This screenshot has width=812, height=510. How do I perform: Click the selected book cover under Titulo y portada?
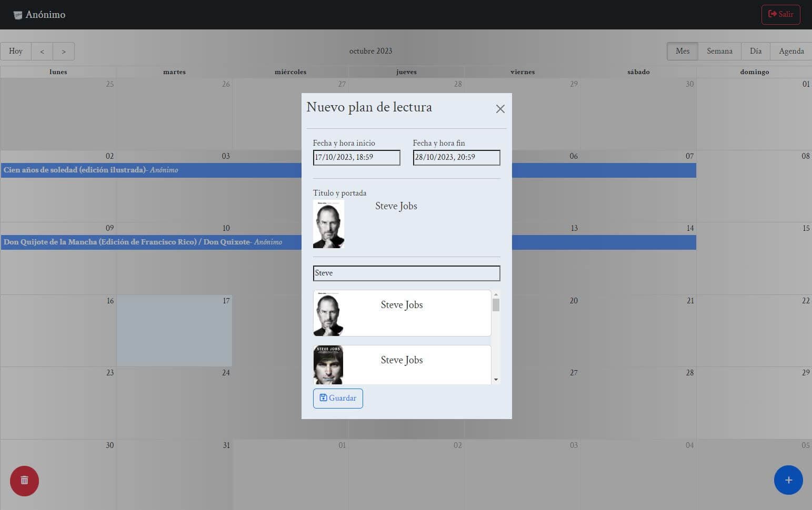(x=328, y=224)
